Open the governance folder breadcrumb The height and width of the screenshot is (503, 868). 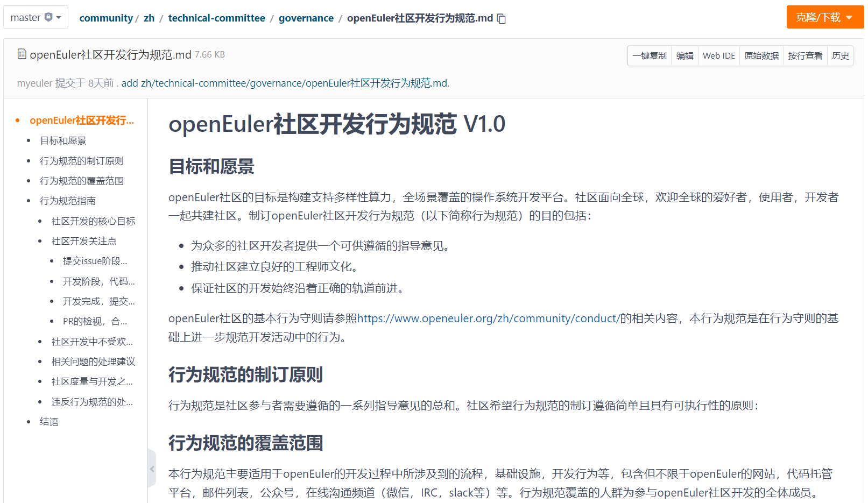click(306, 18)
